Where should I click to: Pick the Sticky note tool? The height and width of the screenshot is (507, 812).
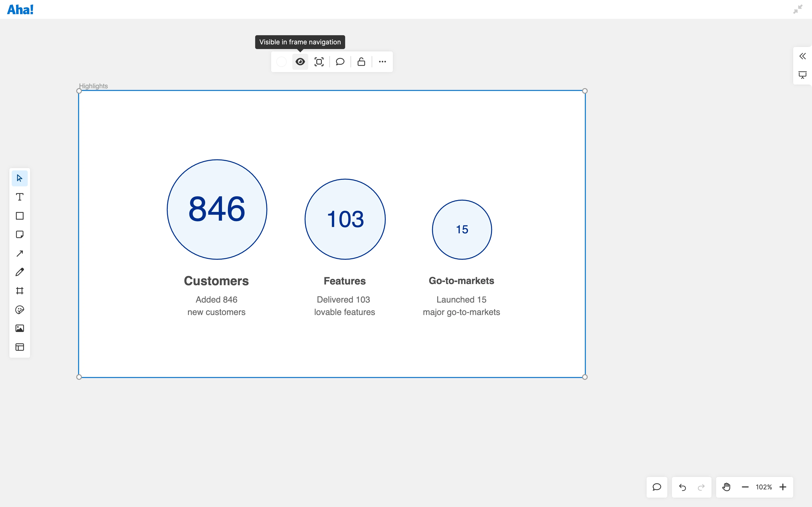point(20,234)
